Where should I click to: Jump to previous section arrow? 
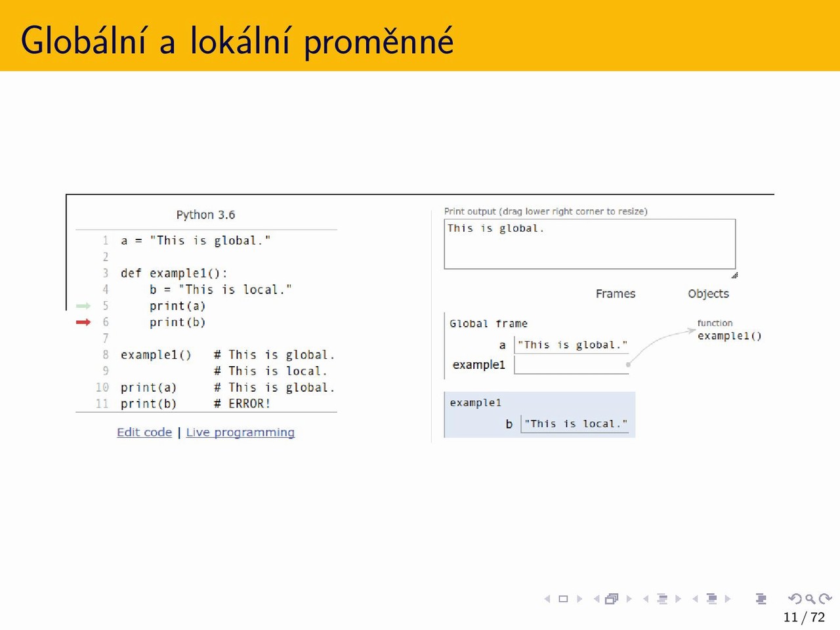coord(695,598)
